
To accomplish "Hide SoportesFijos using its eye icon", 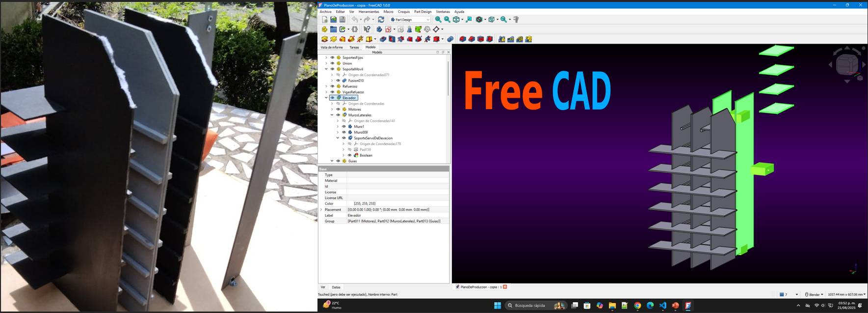I will tap(332, 57).
